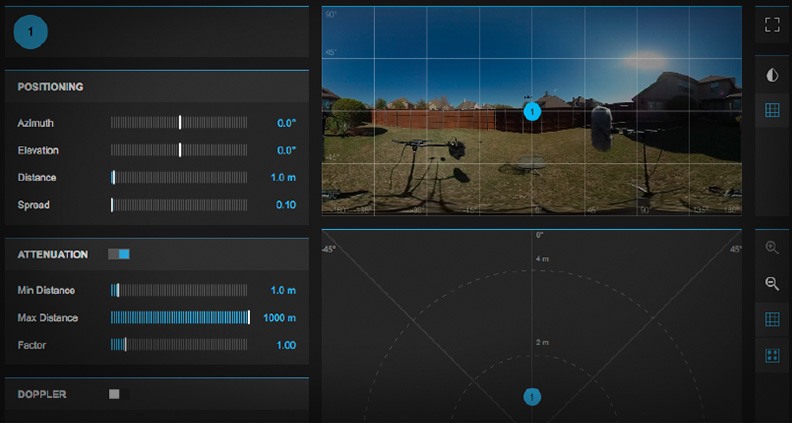Screen dimensions: 792x423
Task: Adjust the Min Distance slider
Action: point(179,290)
